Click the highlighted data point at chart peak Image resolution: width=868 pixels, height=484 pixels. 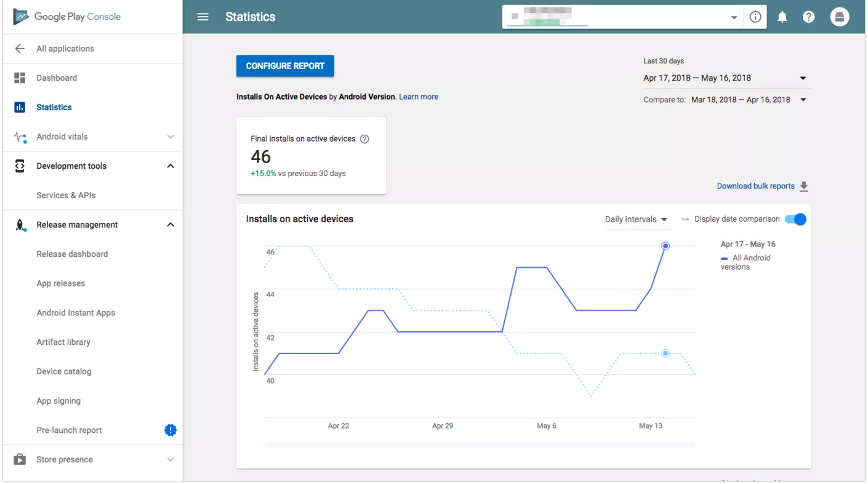665,246
